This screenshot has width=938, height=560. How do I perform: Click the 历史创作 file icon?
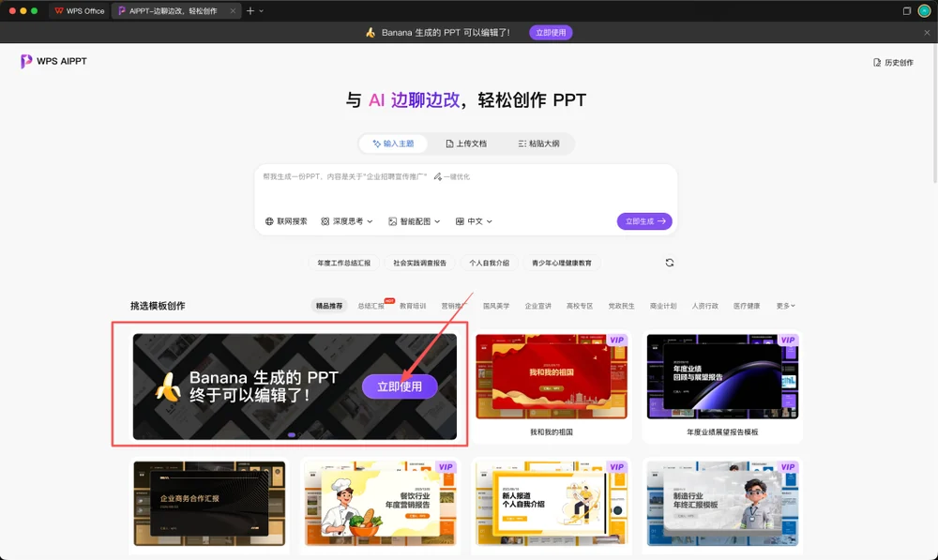click(877, 62)
